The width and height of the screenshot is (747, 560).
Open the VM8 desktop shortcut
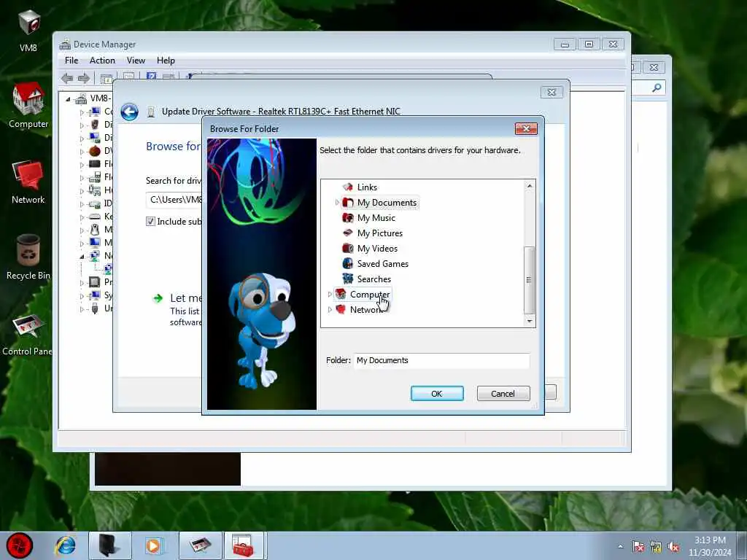tap(28, 30)
